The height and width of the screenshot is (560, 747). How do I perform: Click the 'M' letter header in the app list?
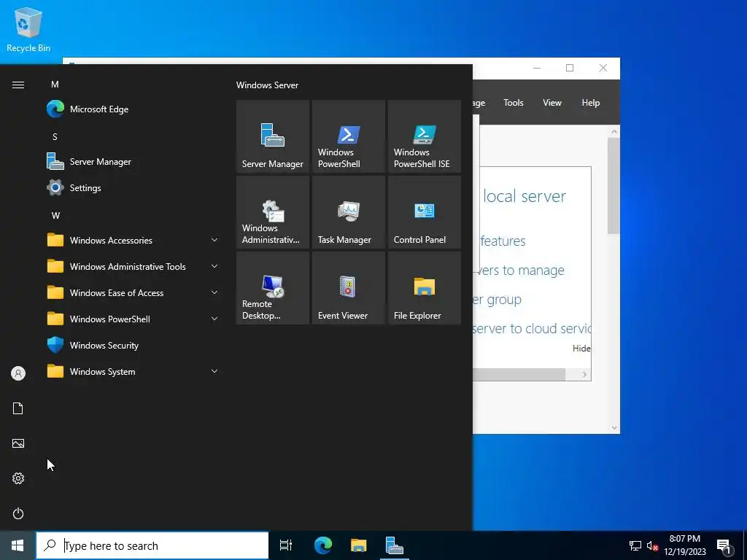click(55, 85)
